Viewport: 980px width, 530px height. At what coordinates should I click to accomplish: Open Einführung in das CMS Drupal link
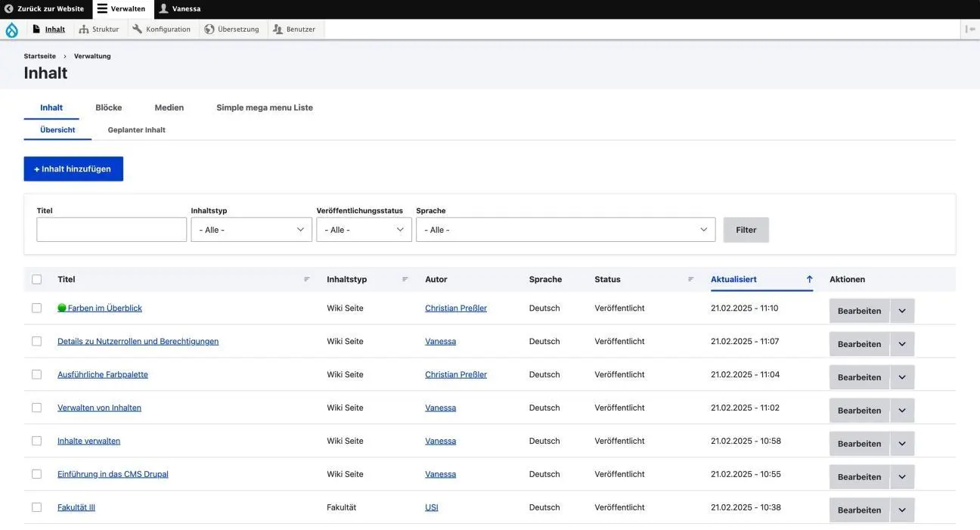point(113,475)
